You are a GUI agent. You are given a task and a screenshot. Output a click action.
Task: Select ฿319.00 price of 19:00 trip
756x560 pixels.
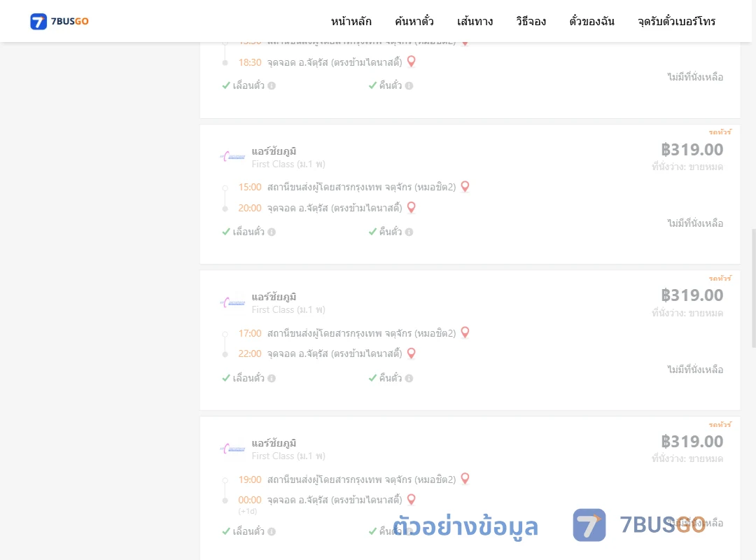click(692, 441)
